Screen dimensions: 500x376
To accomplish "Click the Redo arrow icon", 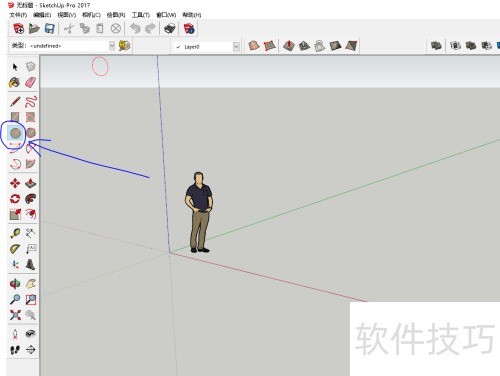I will [150, 29].
